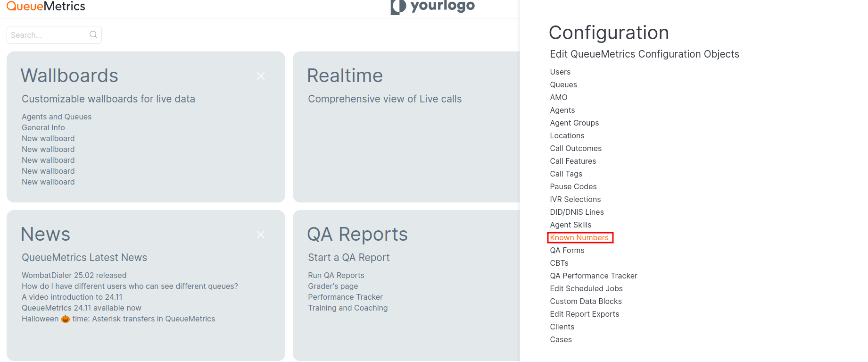Open QA Forms configuration

pyautogui.click(x=567, y=250)
